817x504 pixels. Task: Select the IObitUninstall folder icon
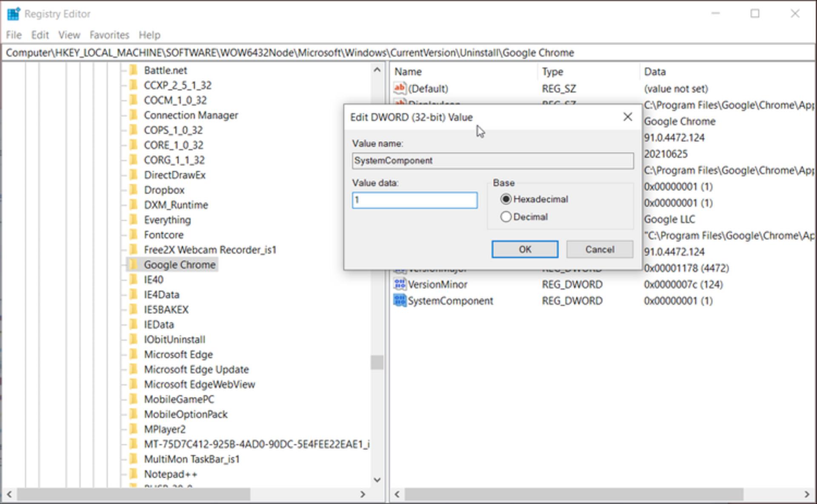(133, 339)
